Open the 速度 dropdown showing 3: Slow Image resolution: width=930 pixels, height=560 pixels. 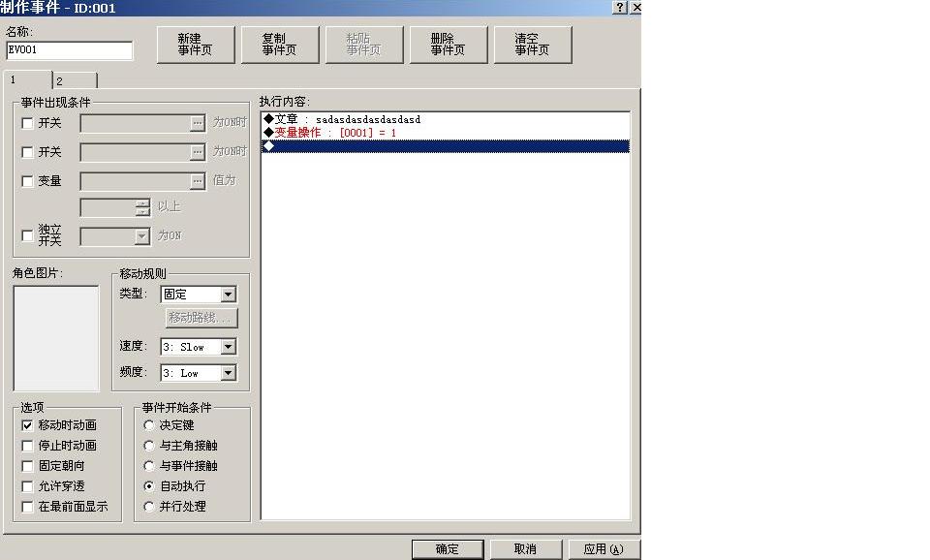(x=229, y=347)
